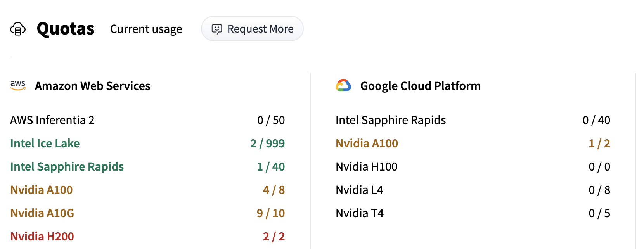Image resolution: width=644 pixels, height=249 pixels.
Task: Click AWS Intel Sapphire Rapids entry
Action: tap(67, 167)
